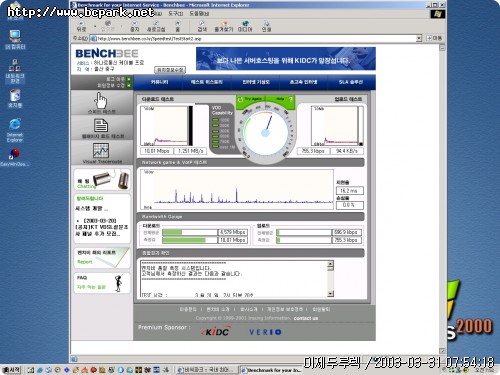Screen dimensions: 500x375
Task: Open the Recycle Bin desktop icon
Action: (15, 98)
